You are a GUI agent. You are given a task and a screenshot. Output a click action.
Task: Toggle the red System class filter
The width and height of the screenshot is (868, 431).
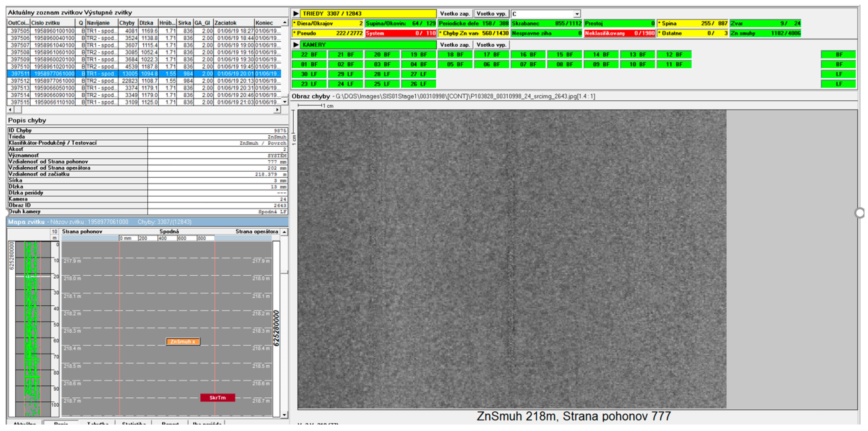400,33
